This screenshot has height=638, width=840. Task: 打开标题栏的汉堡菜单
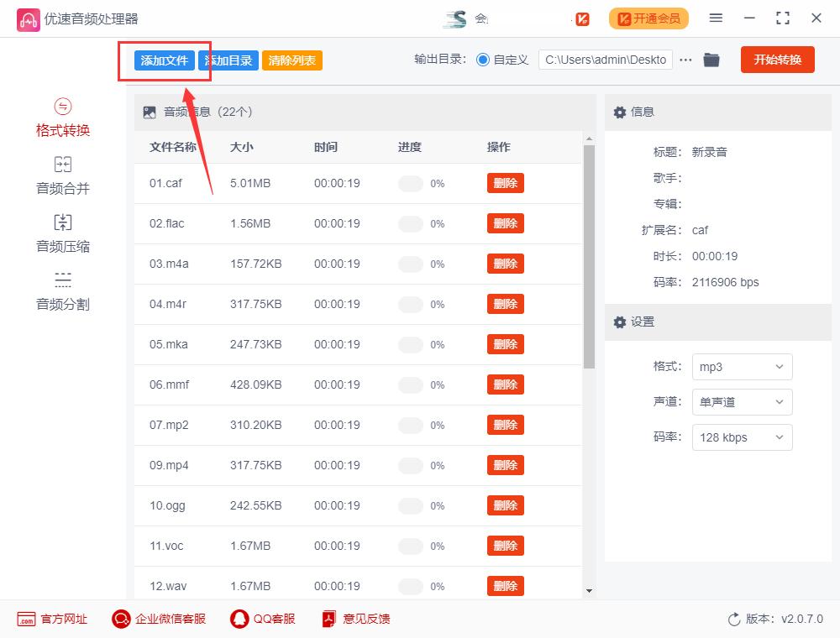click(717, 18)
